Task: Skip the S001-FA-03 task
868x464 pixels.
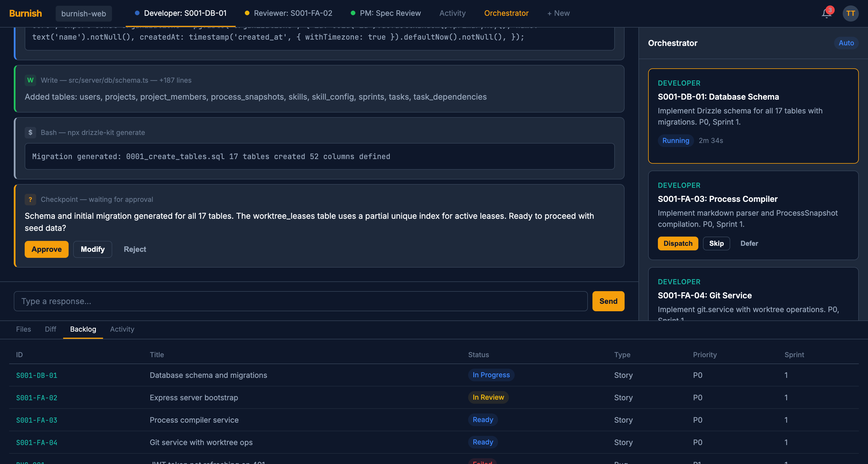Action: pyautogui.click(x=716, y=243)
